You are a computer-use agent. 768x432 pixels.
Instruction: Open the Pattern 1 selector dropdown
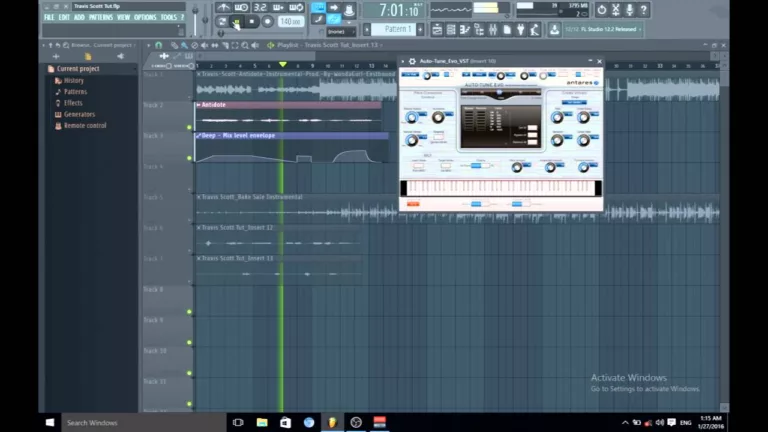[x=397, y=29]
